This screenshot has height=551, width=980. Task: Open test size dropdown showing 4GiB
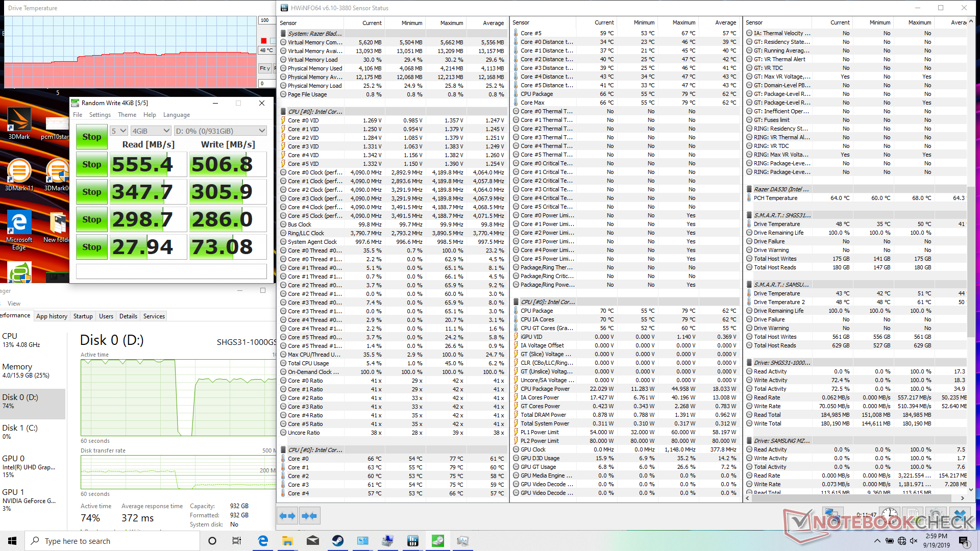(x=151, y=131)
